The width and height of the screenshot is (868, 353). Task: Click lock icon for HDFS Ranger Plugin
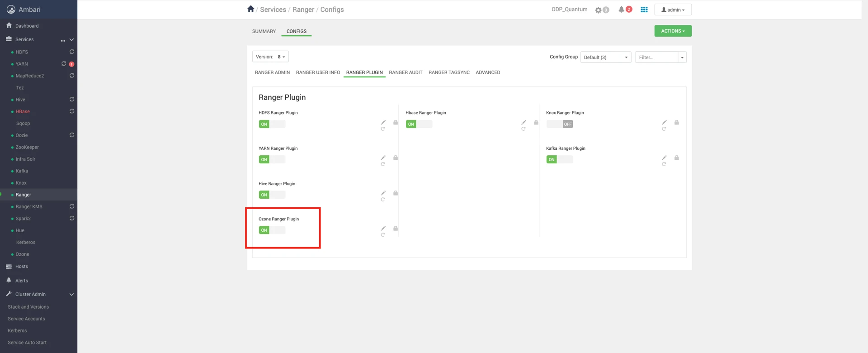pos(396,122)
